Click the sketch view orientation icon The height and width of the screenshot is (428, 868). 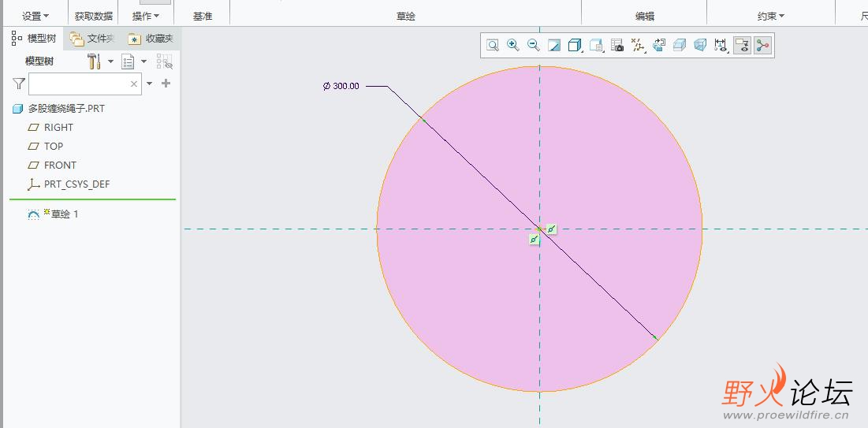coord(659,46)
